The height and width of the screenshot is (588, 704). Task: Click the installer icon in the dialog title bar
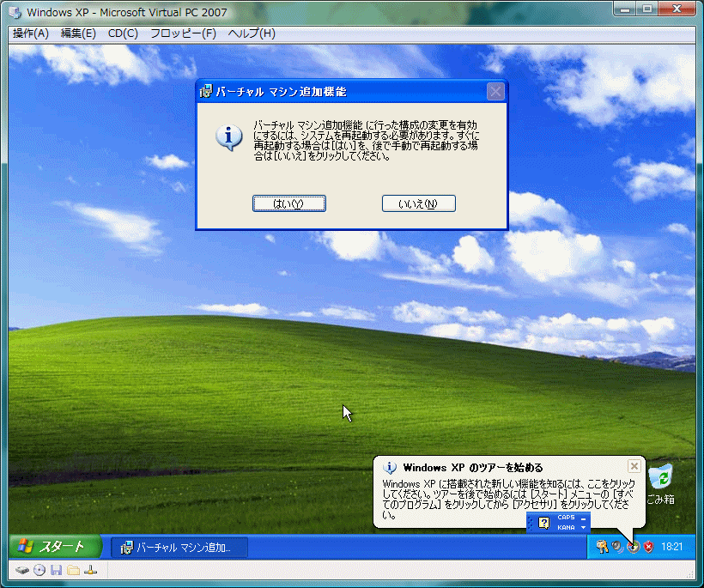point(206,92)
